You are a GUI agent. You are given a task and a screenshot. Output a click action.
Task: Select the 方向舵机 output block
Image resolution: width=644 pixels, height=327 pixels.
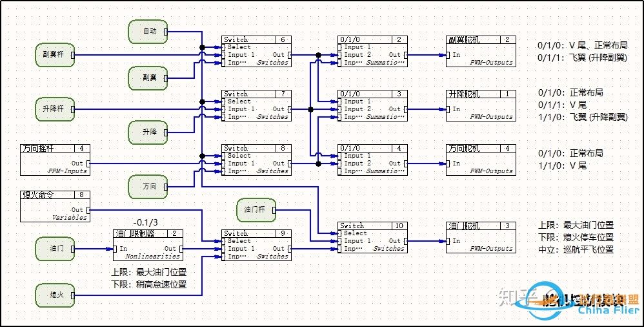(x=481, y=160)
